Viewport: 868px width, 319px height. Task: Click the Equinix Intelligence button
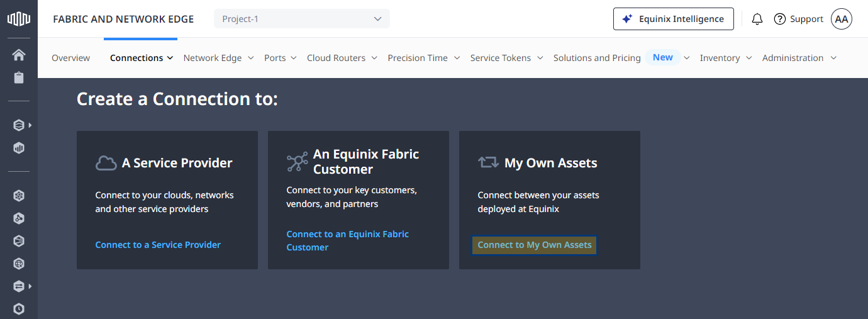[673, 19]
